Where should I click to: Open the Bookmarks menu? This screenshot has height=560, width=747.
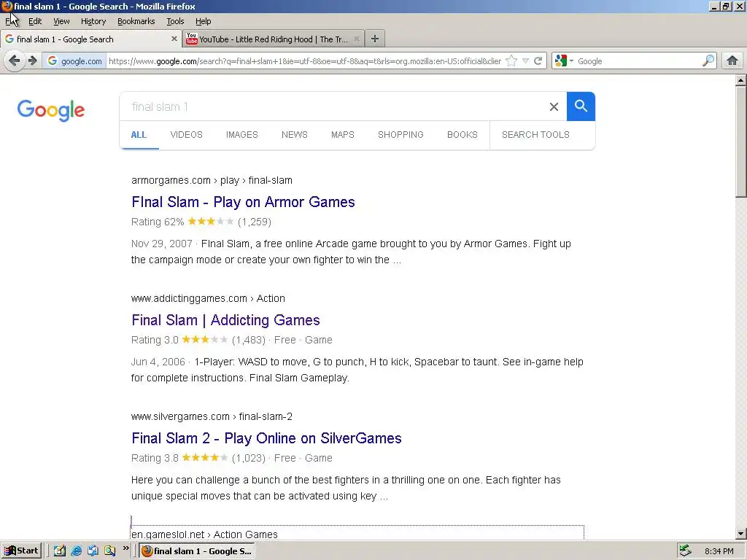[136, 21]
